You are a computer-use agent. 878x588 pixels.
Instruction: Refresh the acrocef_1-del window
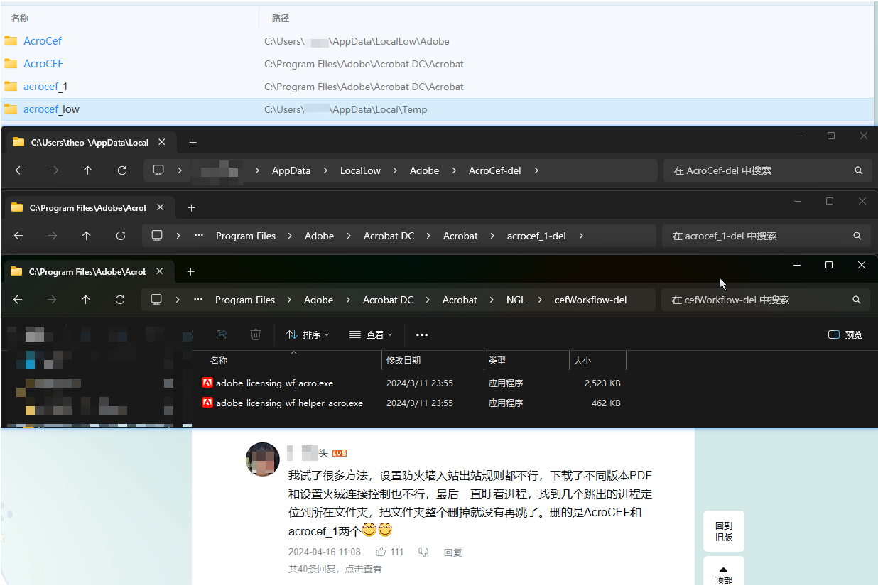121,236
